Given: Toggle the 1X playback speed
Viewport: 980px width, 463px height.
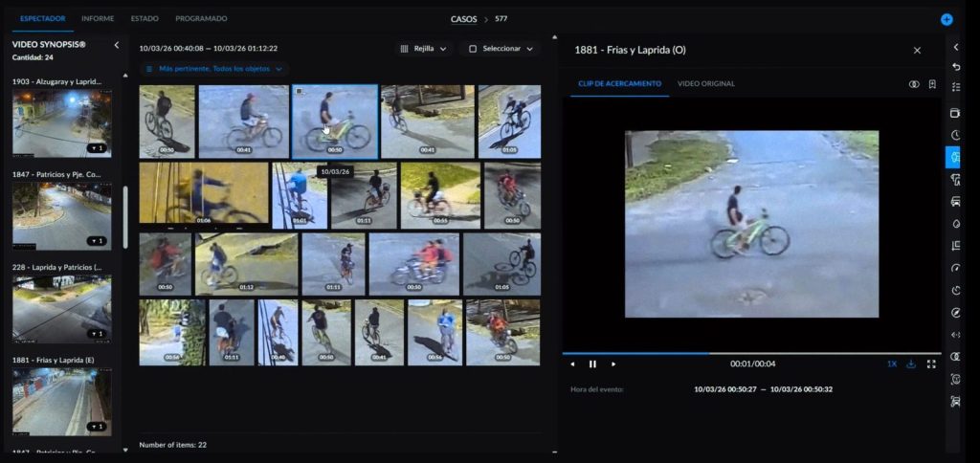Looking at the screenshot, I should [x=891, y=364].
